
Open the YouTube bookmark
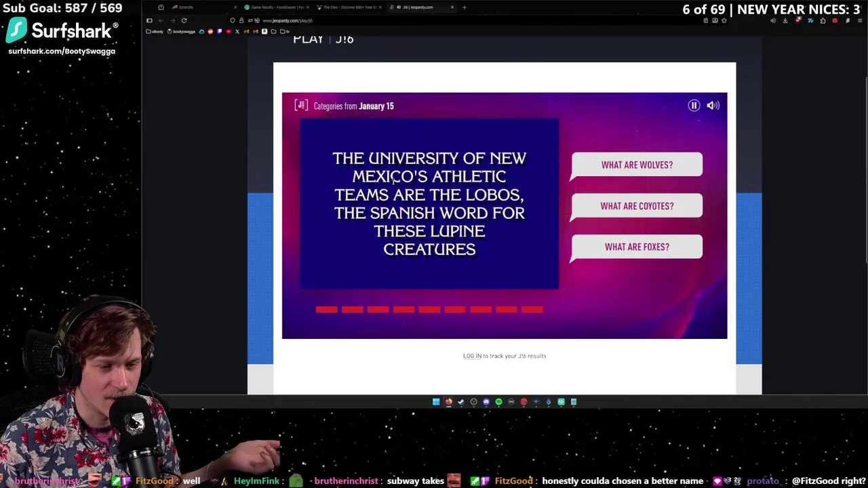[229, 32]
